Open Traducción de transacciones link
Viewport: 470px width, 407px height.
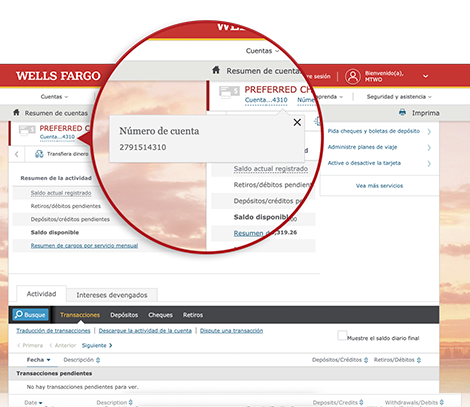pyautogui.click(x=53, y=331)
